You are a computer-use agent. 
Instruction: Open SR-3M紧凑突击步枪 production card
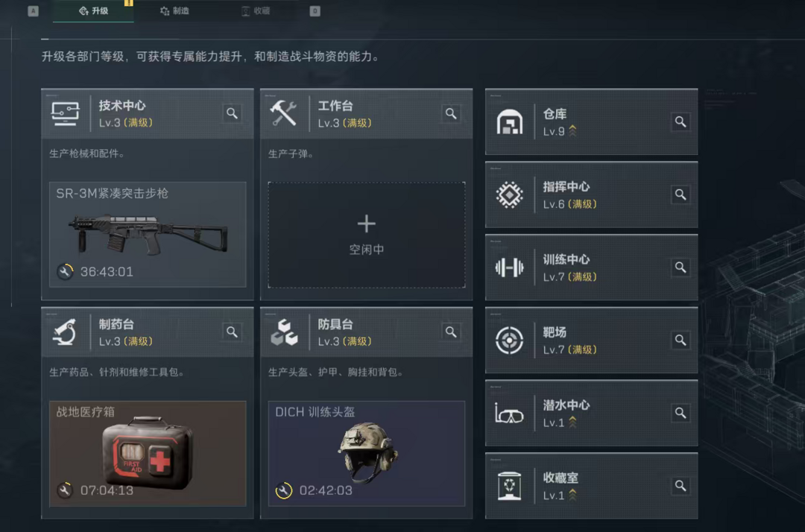click(148, 235)
